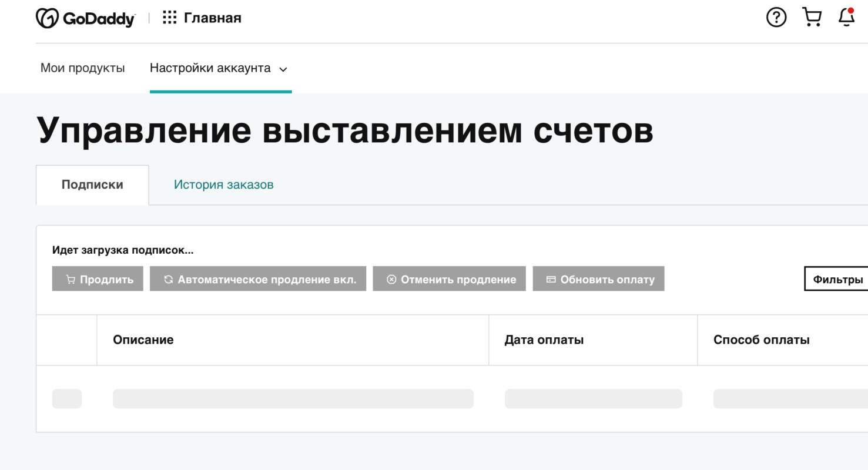Switch to История заказов tab

point(223,185)
